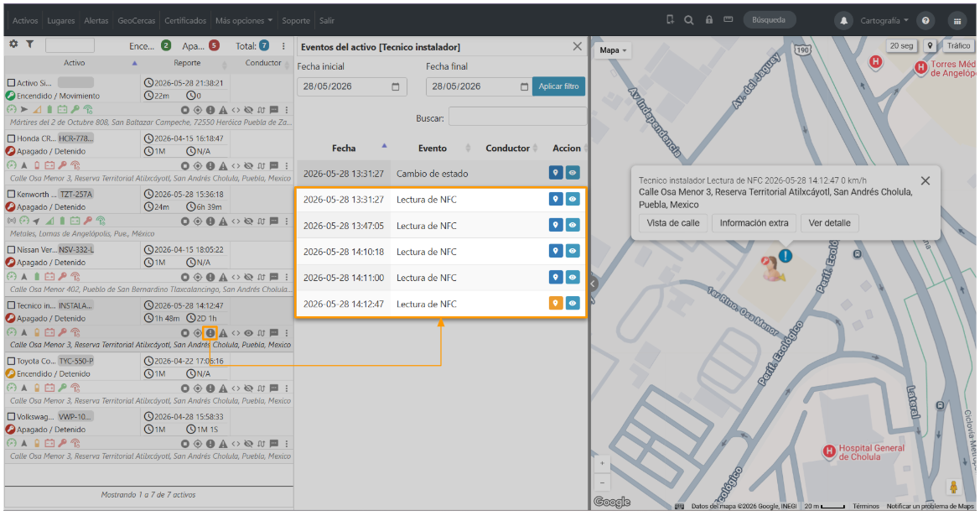The image size is (980, 516).
Task: Click the add device icon in top bar
Action: 670,20
